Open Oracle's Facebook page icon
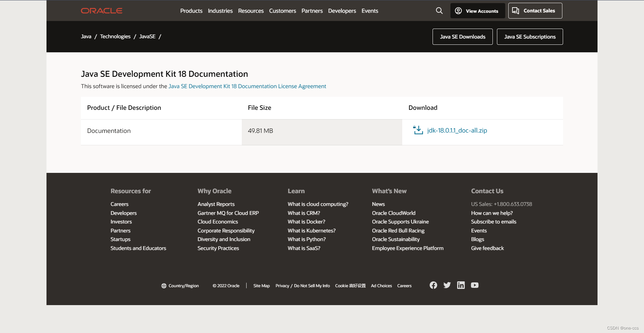Screen dimensions: 644x333 (433, 285)
